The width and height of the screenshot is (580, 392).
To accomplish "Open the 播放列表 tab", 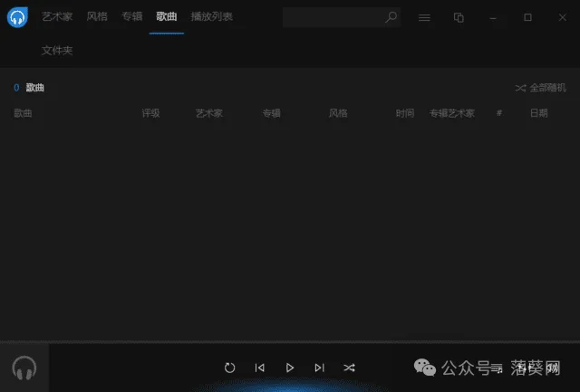I will (x=211, y=16).
